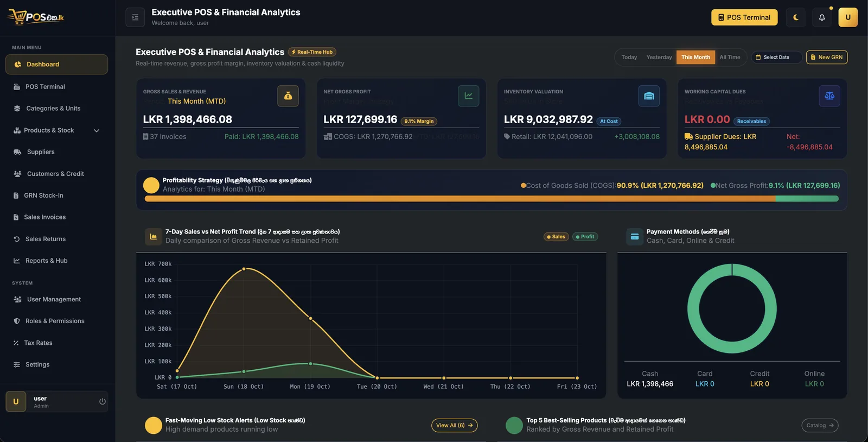Go to Sales Invoices
This screenshot has height=442, width=868.
tap(56, 217)
